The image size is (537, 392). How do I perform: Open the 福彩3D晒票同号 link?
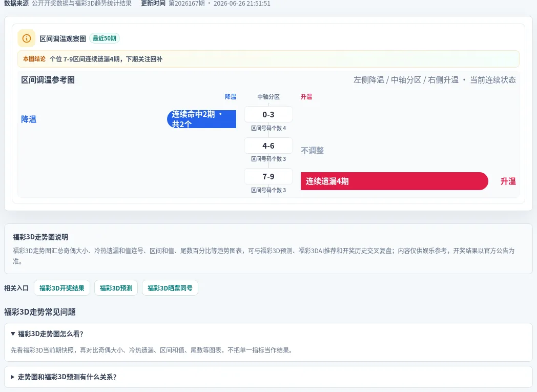pos(170,288)
